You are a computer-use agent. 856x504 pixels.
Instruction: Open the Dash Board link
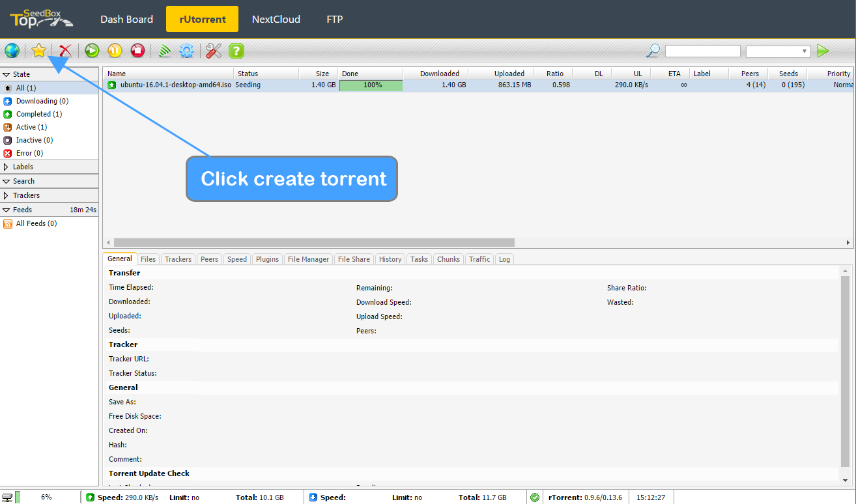(126, 20)
